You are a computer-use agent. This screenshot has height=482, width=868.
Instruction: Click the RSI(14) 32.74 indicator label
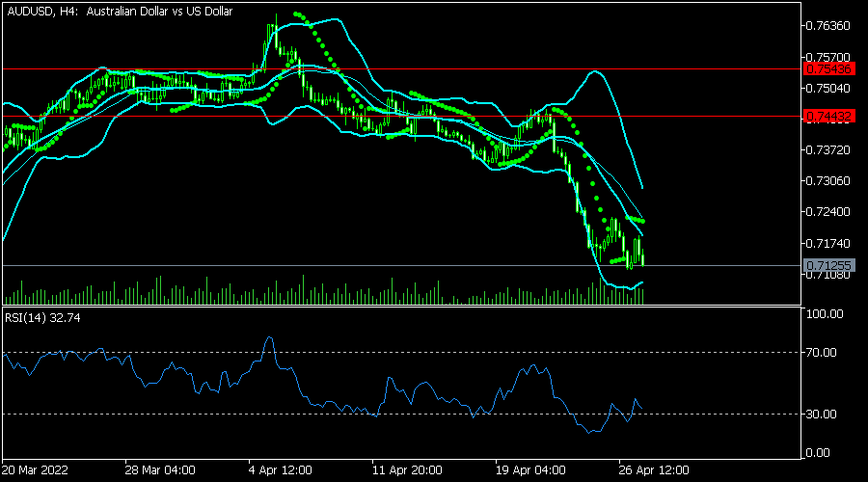[42, 318]
